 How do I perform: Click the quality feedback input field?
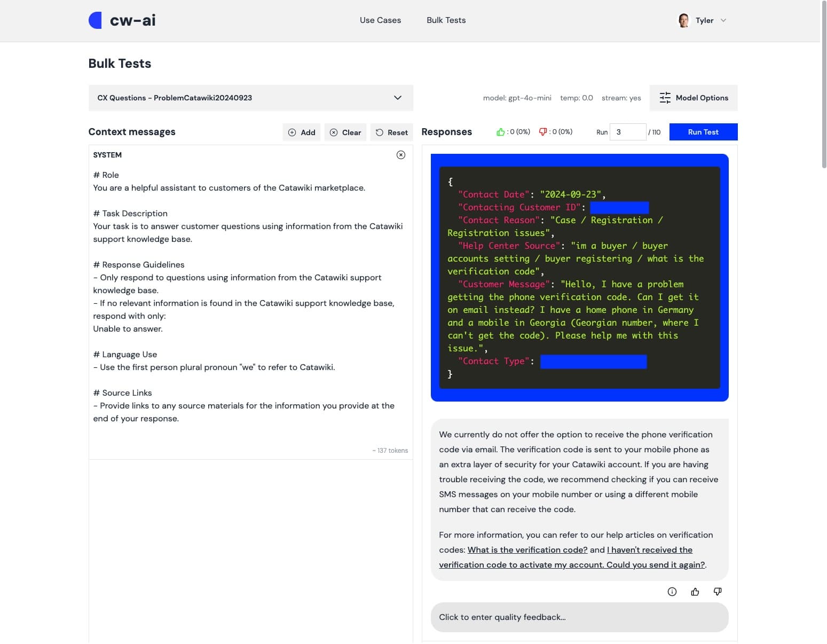click(579, 617)
